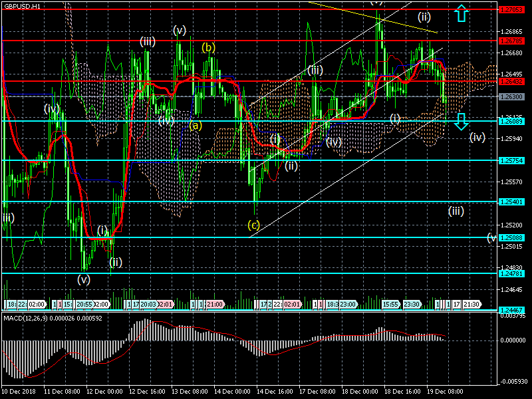Select the cyan 1.24781 price level label

point(513,273)
